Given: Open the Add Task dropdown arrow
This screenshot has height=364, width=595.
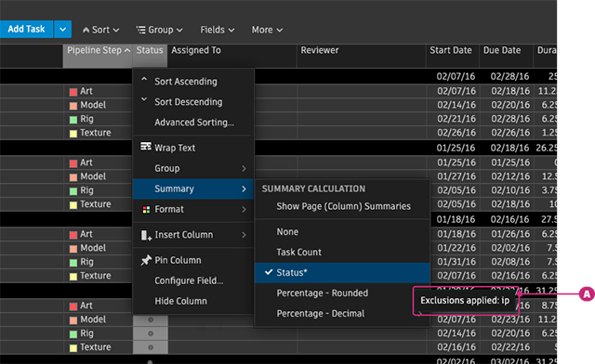Looking at the screenshot, I should pyautogui.click(x=62, y=29).
